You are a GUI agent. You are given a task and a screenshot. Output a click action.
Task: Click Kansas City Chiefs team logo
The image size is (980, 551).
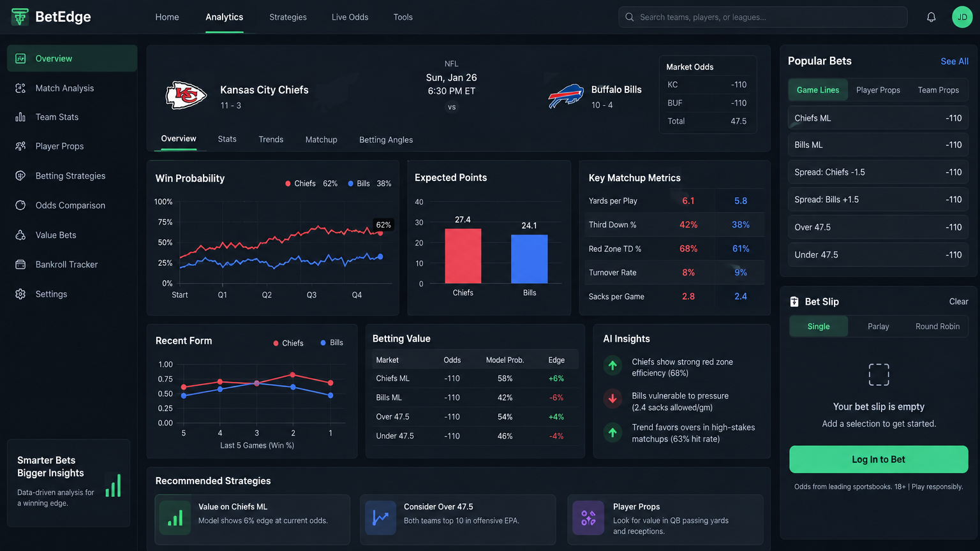coord(186,96)
